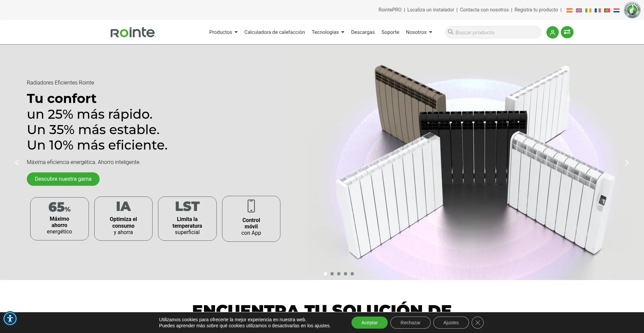
Task: Expand the Nosotros menu chevron
Action: pyautogui.click(x=431, y=32)
